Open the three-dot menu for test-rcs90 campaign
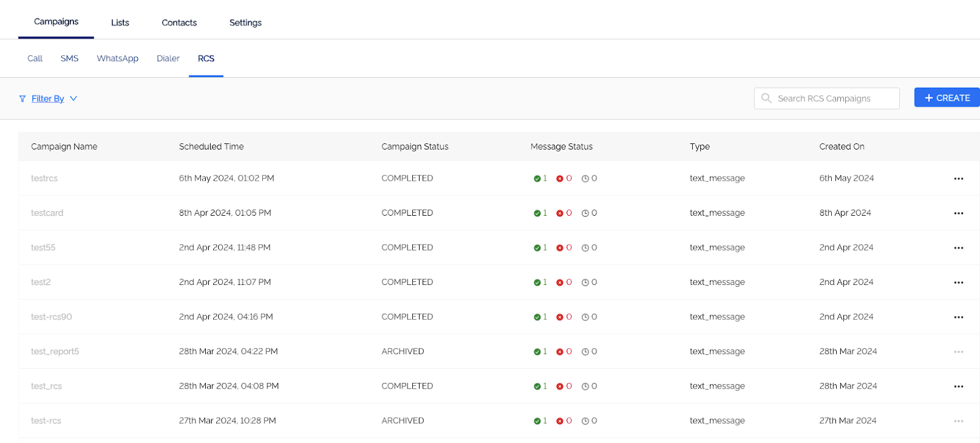The height and width of the screenshot is (443, 980). [959, 317]
